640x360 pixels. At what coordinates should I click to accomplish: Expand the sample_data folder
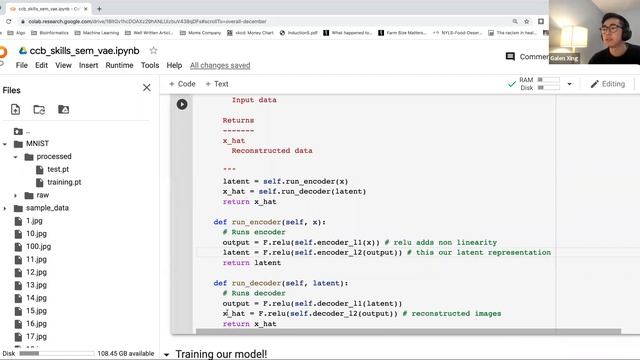click(x=5, y=208)
